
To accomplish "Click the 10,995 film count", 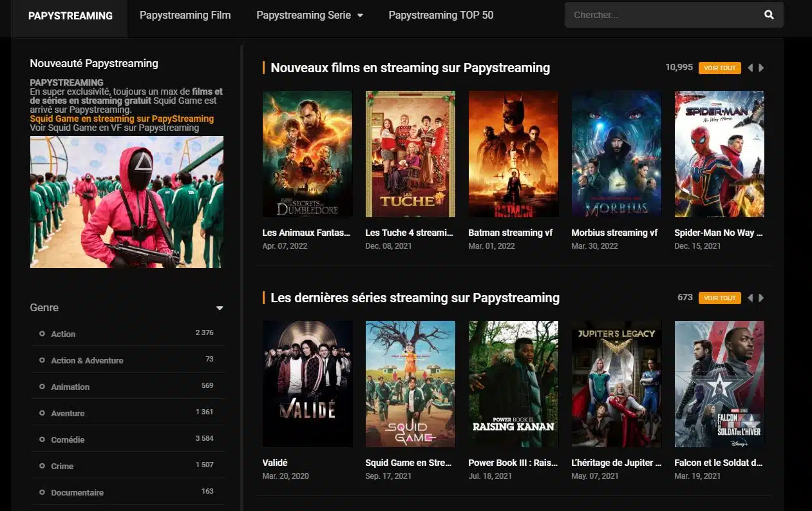I will (679, 67).
